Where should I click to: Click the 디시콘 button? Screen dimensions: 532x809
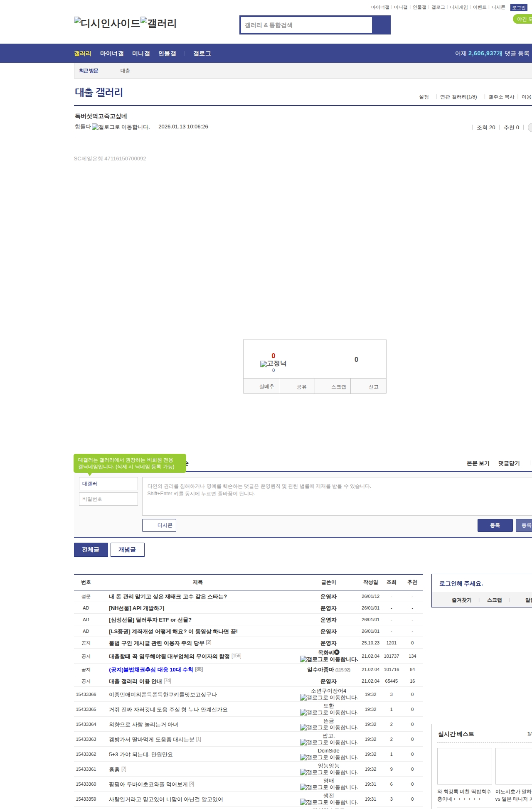pyautogui.click(x=159, y=525)
